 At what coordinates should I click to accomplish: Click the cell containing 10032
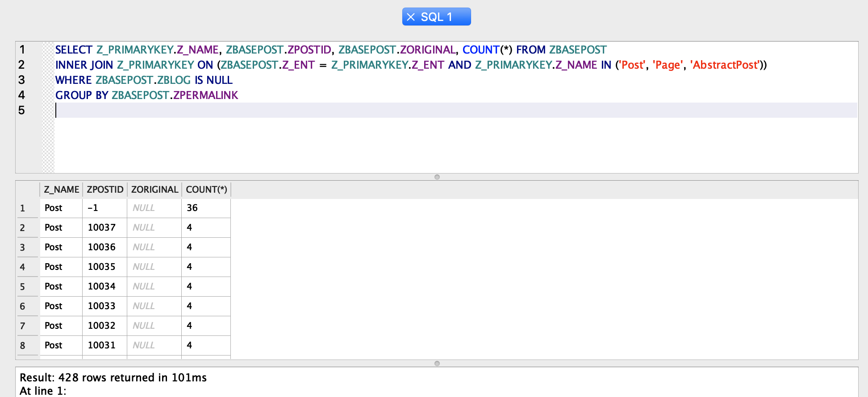[105, 326]
